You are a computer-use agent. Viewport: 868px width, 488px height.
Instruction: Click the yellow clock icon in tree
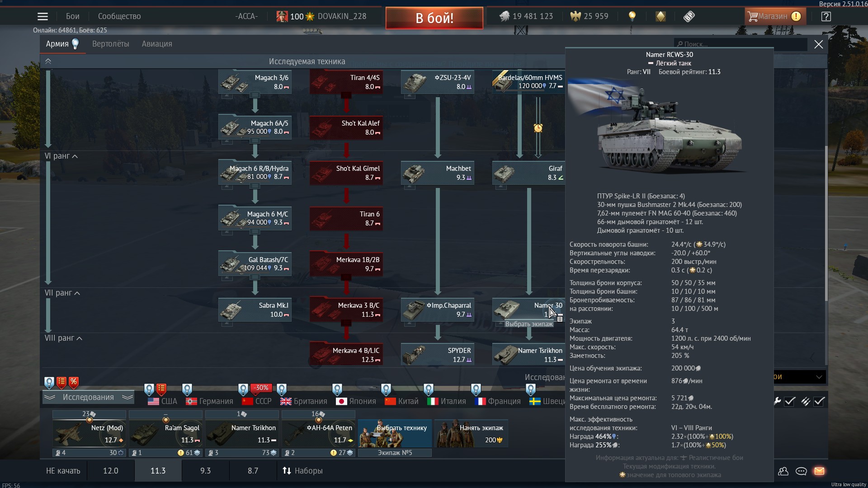pos(538,128)
